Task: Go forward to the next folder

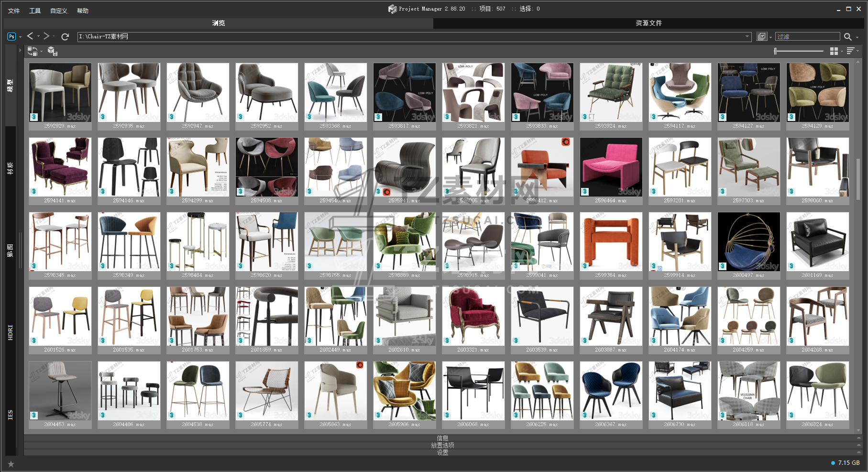Action: 46,36
